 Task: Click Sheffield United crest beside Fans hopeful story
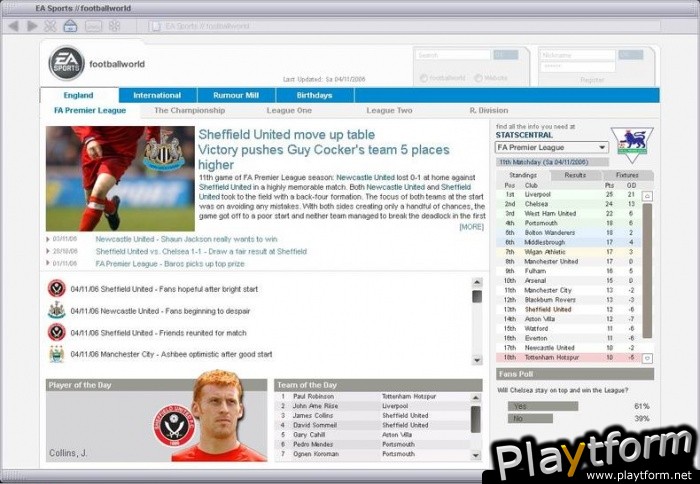(57, 288)
